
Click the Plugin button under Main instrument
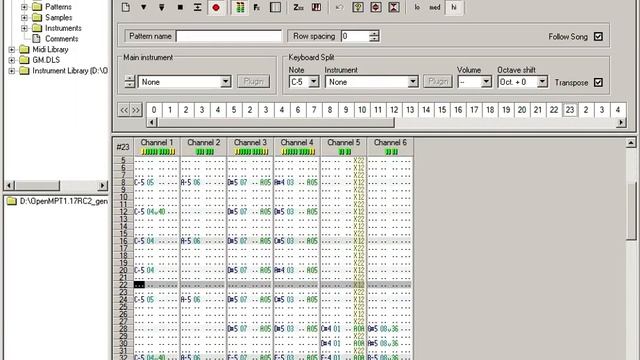pos(253,81)
